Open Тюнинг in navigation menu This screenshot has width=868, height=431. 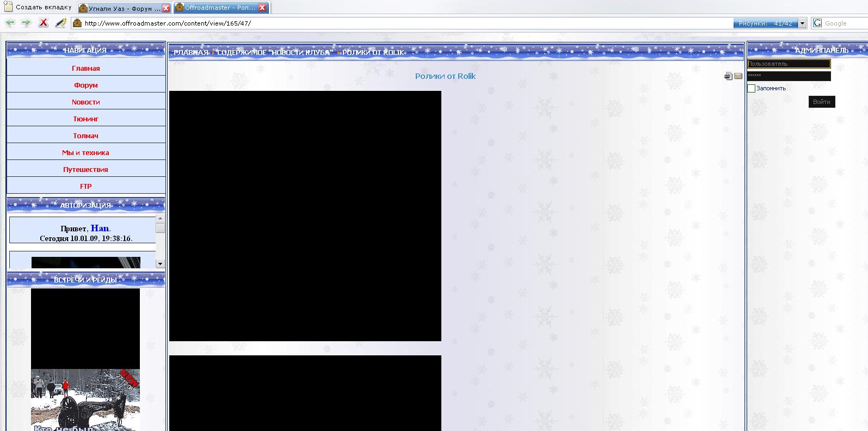(x=86, y=119)
